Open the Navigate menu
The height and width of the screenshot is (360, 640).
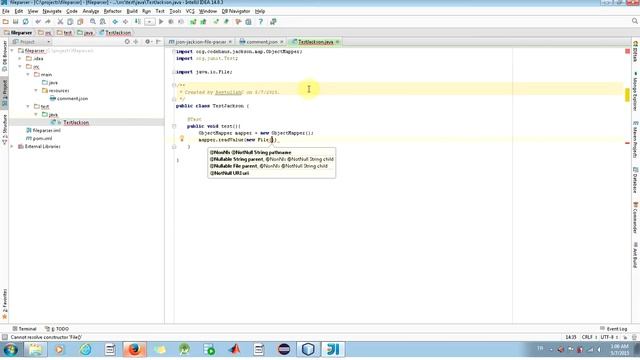pyautogui.click(x=52, y=11)
